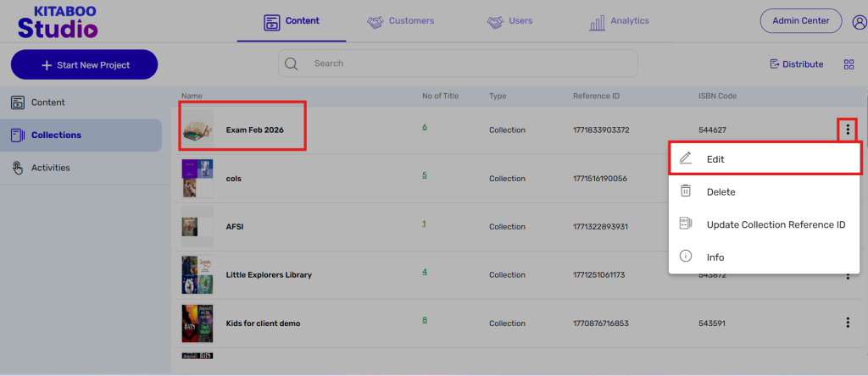The height and width of the screenshot is (376, 868).
Task: Select Update Collection Reference ID option
Action: (775, 224)
